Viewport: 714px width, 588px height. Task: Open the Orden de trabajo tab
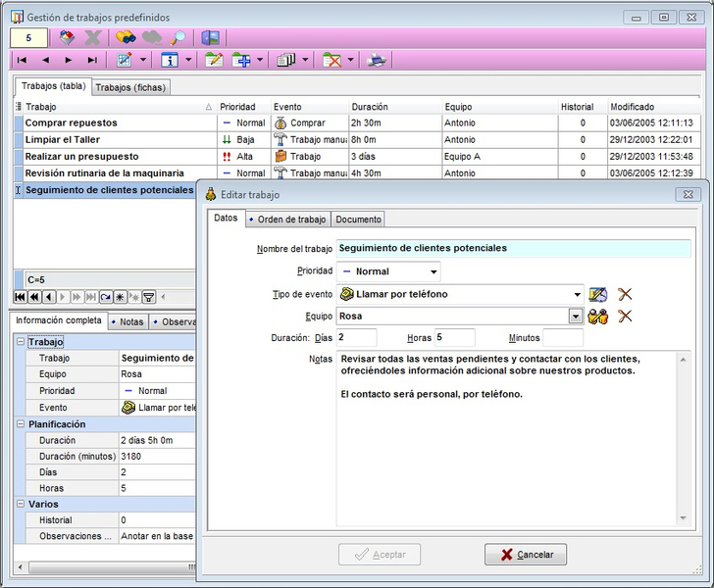(288, 220)
